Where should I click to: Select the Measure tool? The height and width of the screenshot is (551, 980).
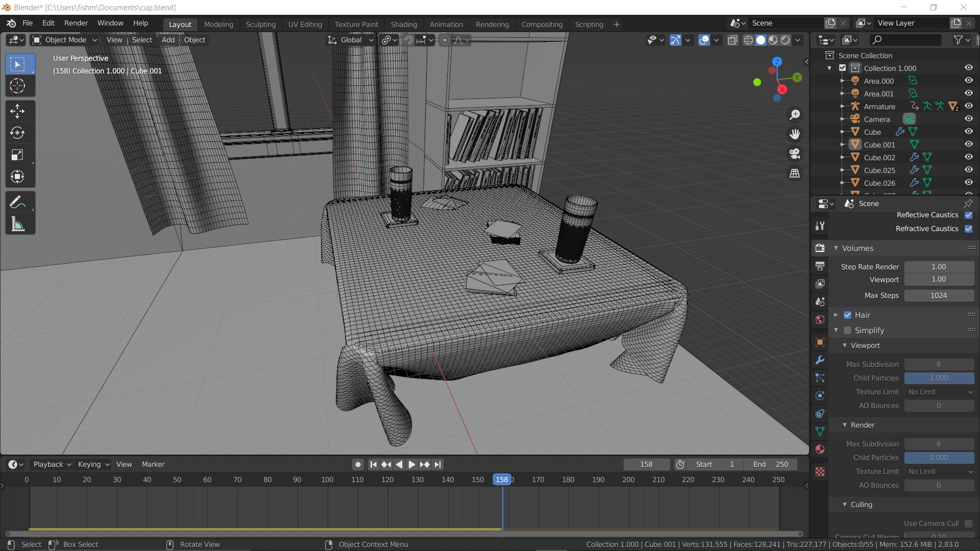pos(17,224)
